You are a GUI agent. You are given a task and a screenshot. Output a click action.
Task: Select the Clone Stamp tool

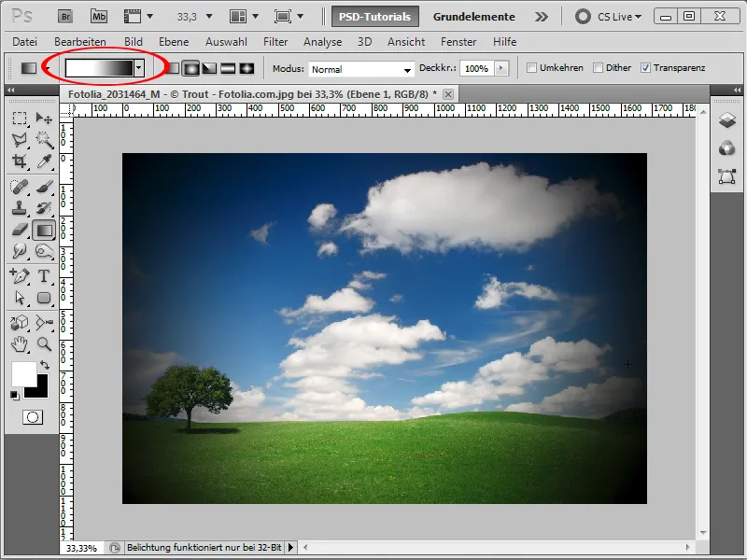20,208
